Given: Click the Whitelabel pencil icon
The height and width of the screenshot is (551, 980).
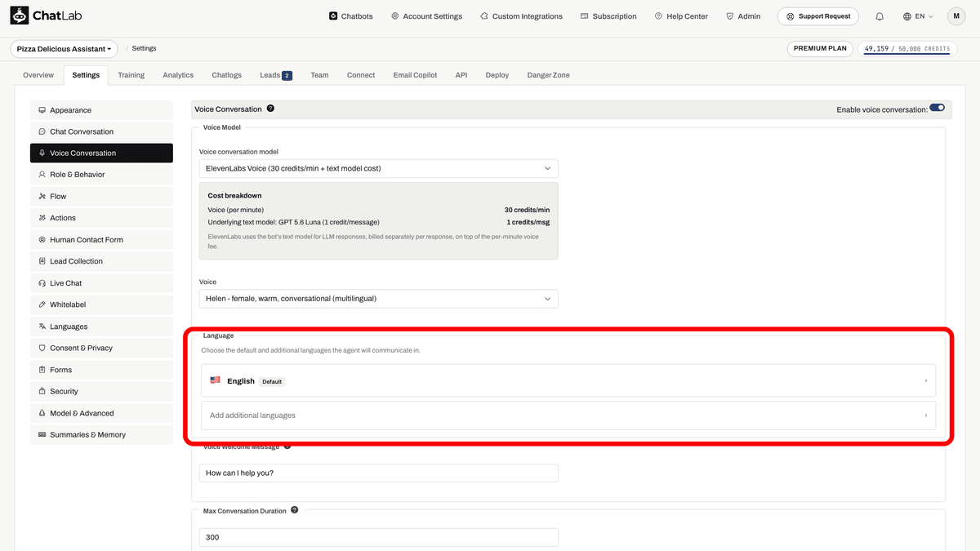Looking at the screenshot, I should click(42, 304).
